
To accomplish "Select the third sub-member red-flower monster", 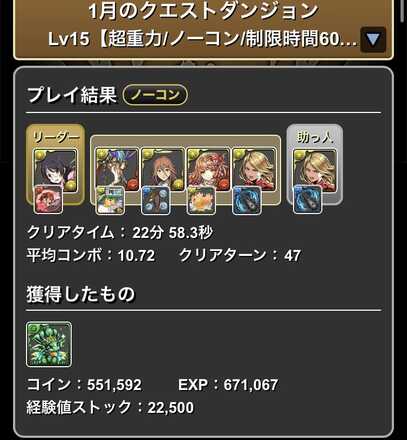I will pos(208,170).
